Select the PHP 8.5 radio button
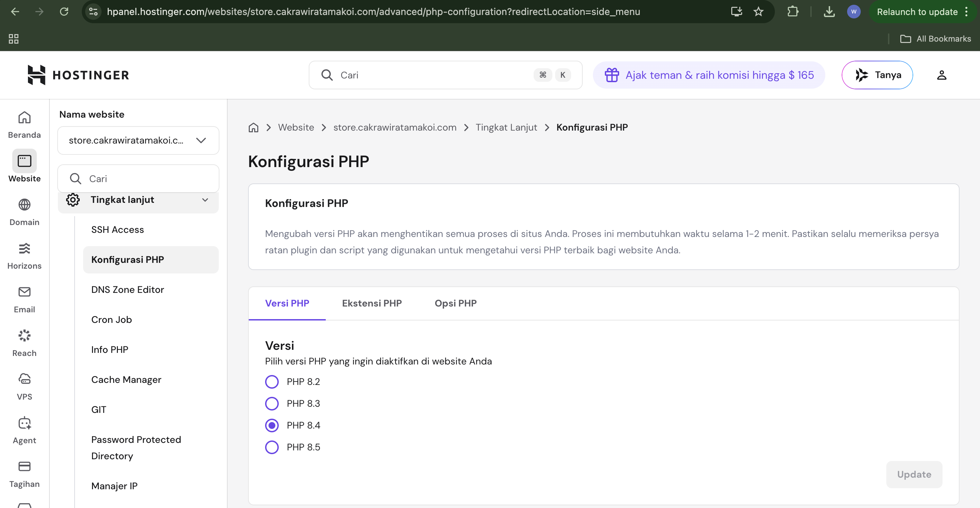 click(x=272, y=447)
